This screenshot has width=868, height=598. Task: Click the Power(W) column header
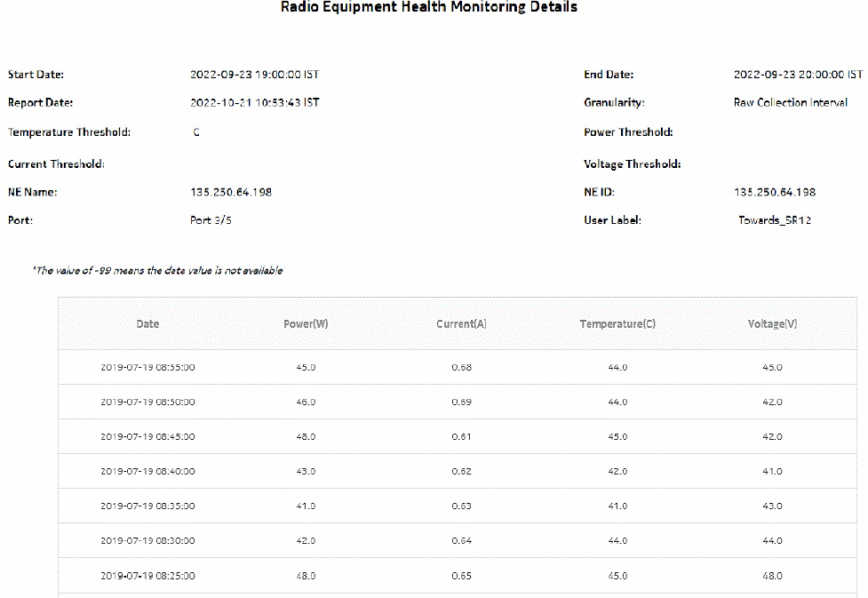306,323
